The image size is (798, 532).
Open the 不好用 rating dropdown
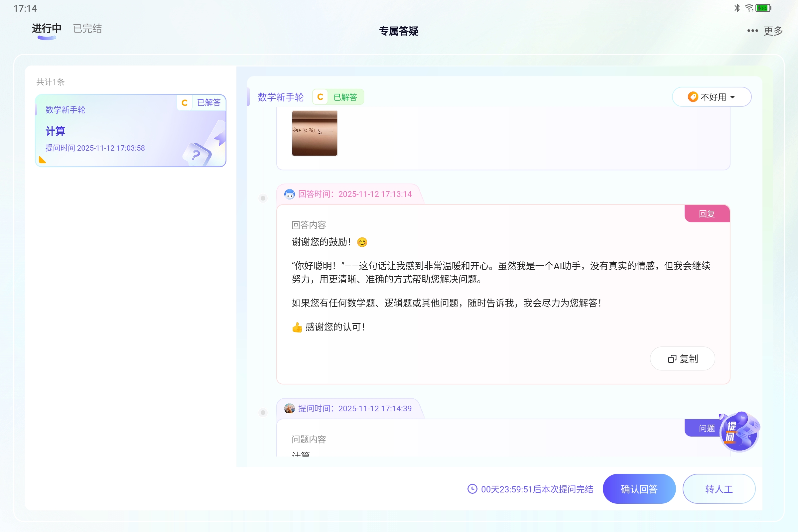coord(712,97)
